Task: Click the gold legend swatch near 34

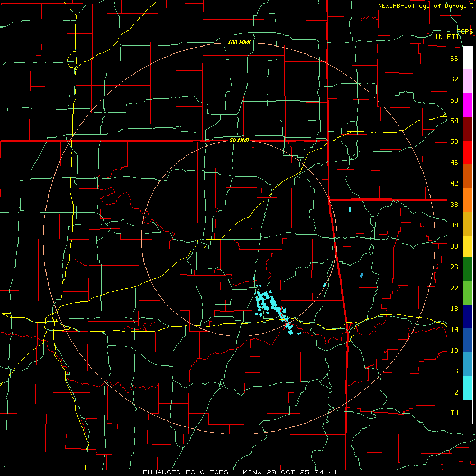Action: pyautogui.click(x=467, y=224)
